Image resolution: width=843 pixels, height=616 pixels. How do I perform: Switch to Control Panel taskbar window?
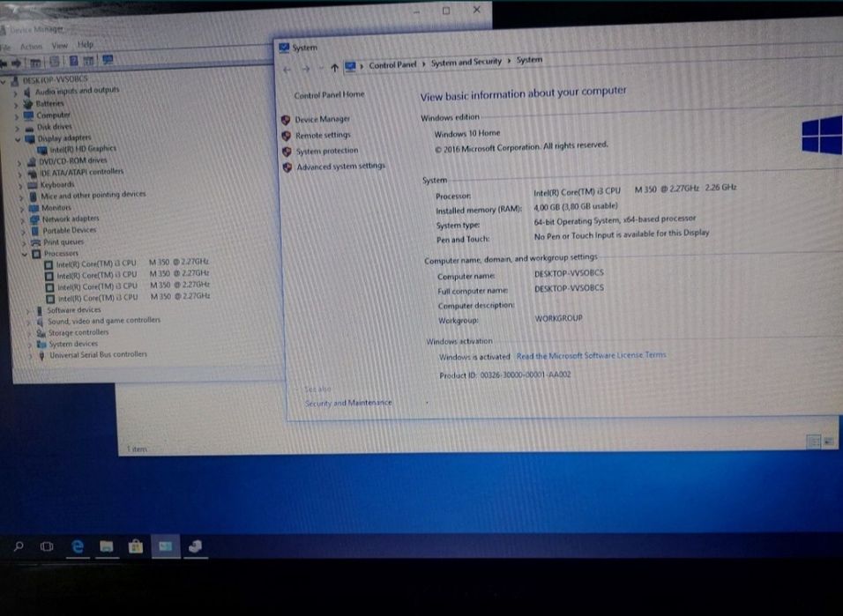click(166, 546)
